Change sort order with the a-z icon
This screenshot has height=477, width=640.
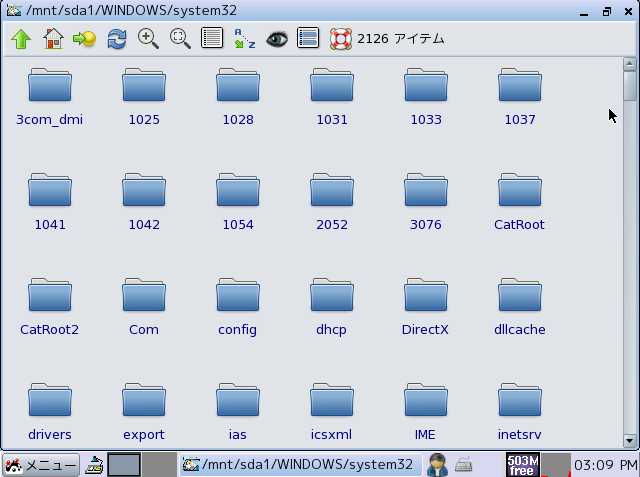(244, 39)
